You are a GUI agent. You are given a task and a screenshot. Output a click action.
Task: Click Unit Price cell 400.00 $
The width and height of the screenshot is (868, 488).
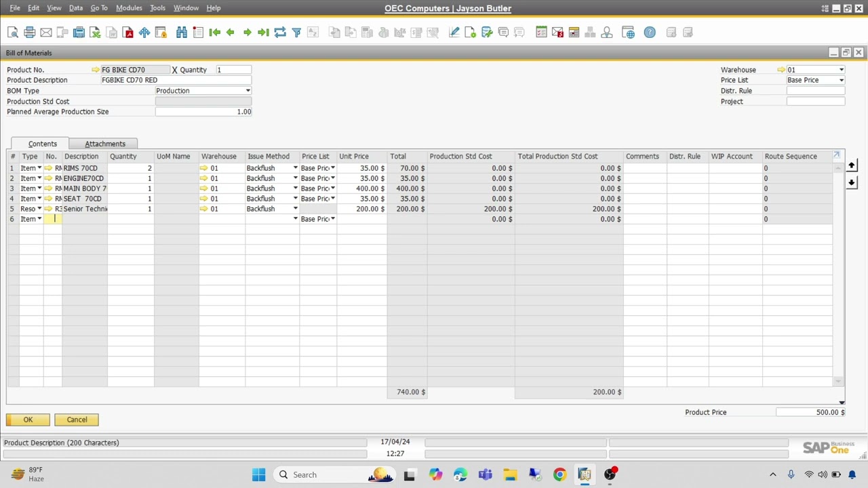(x=361, y=188)
